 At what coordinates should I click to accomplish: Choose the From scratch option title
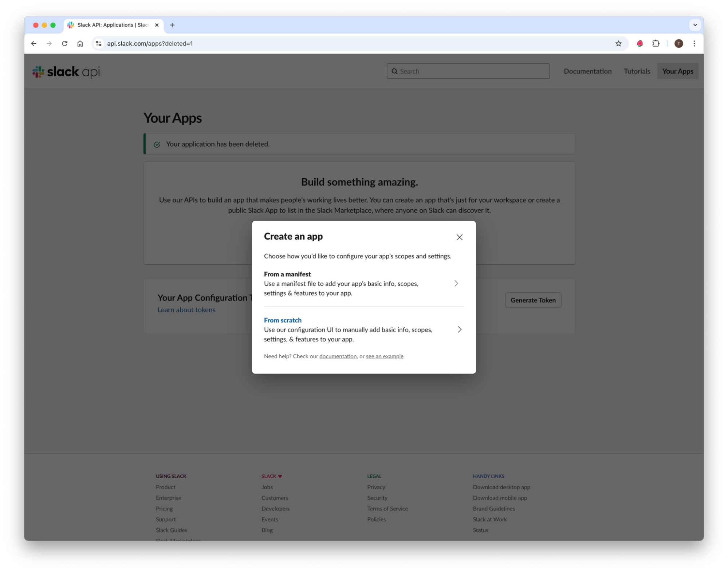[x=283, y=320]
